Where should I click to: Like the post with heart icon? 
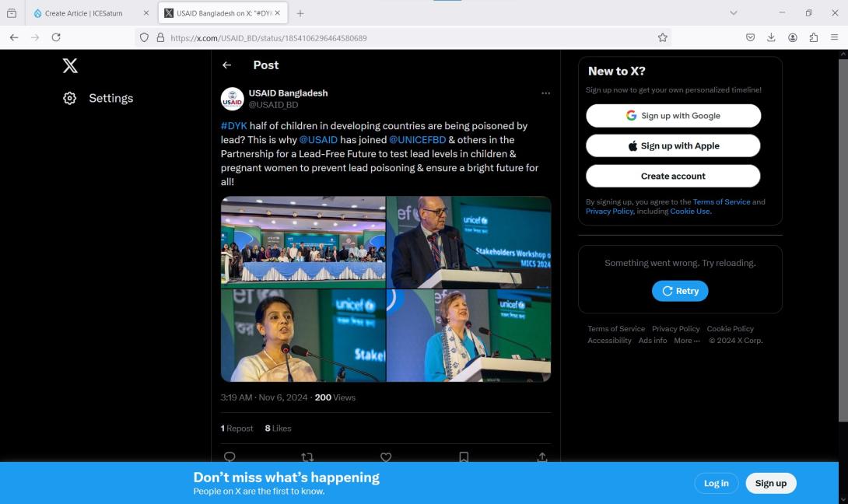coord(386,457)
